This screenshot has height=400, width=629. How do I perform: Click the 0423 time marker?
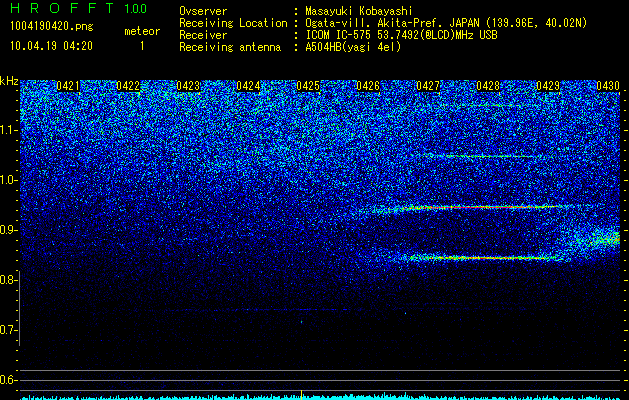point(188,86)
